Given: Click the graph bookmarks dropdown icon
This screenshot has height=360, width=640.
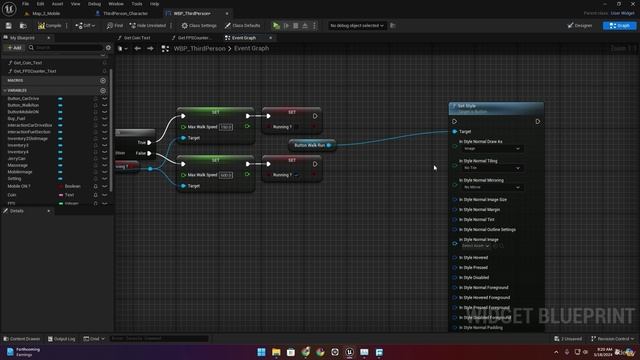Looking at the screenshot, I should (x=122, y=49).
